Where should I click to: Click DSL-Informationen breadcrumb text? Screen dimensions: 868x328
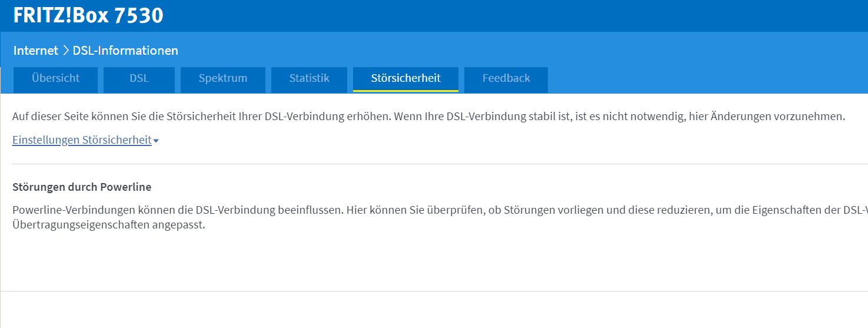[x=125, y=51]
